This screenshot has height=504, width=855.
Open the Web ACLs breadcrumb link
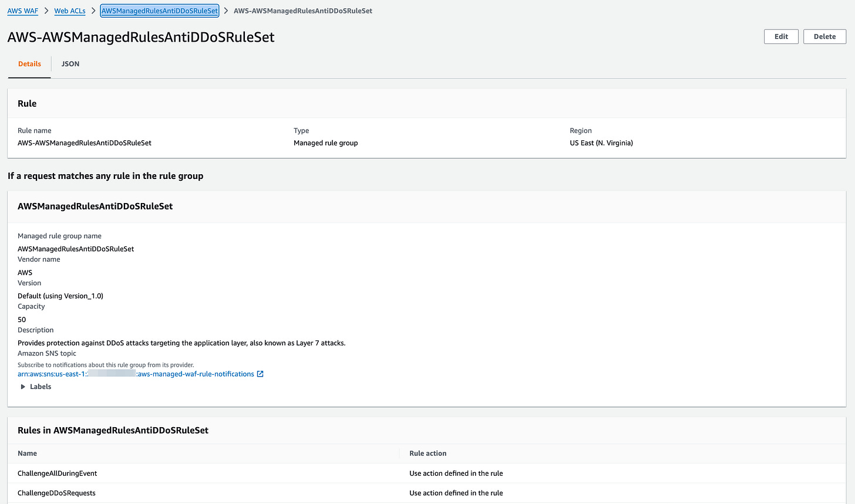[70, 11]
